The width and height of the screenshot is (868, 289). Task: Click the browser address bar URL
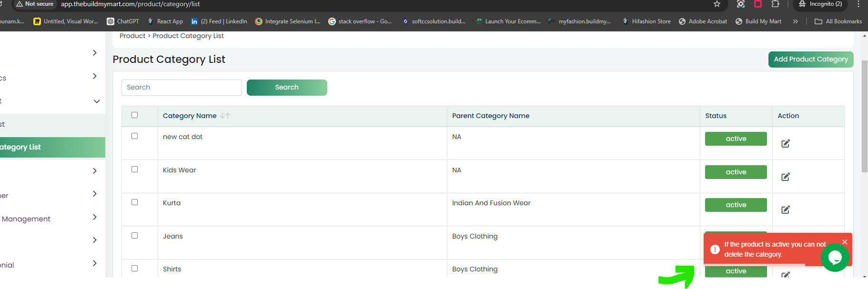pyautogui.click(x=131, y=4)
